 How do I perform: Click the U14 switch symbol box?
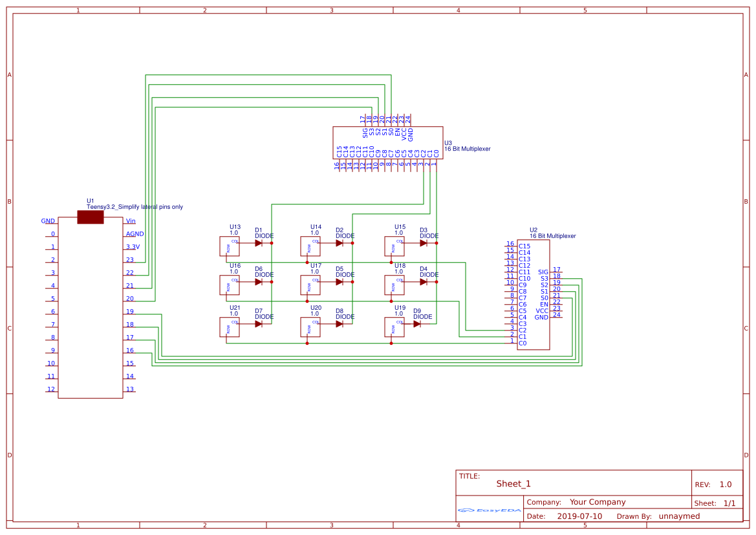(x=310, y=246)
